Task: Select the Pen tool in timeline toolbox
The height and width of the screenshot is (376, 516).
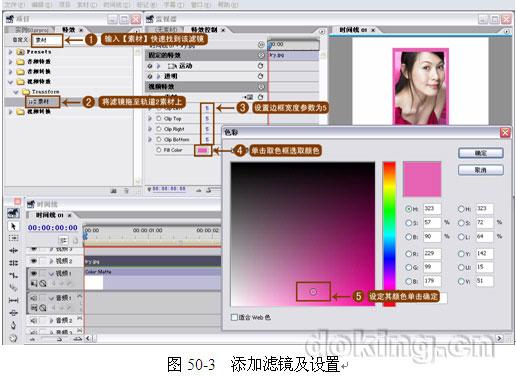Action: pyautogui.click(x=13, y=325)
